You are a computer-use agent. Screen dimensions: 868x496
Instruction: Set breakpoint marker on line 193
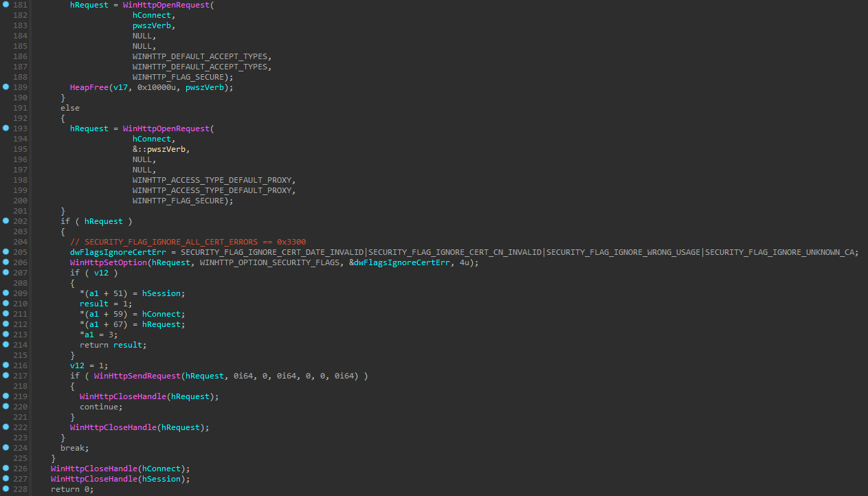click(x=6, y=128)
